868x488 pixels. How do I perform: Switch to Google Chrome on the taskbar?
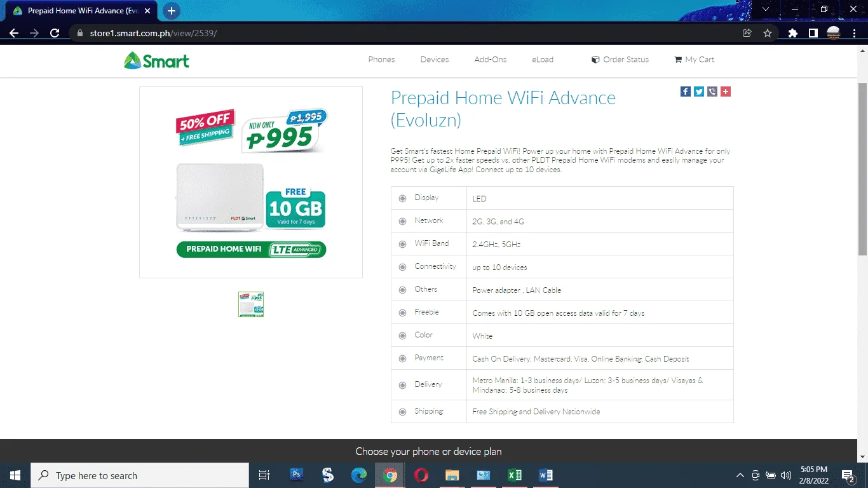(x=390, y=475)
